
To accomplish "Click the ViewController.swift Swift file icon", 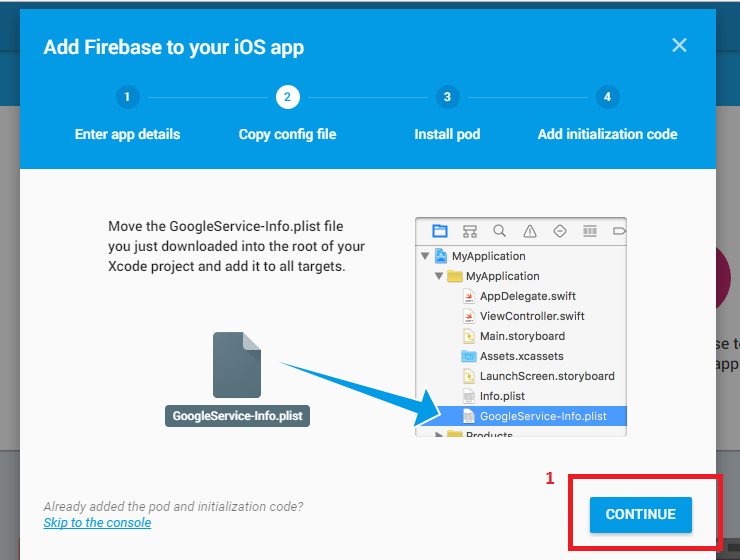I will click(469, 316).
